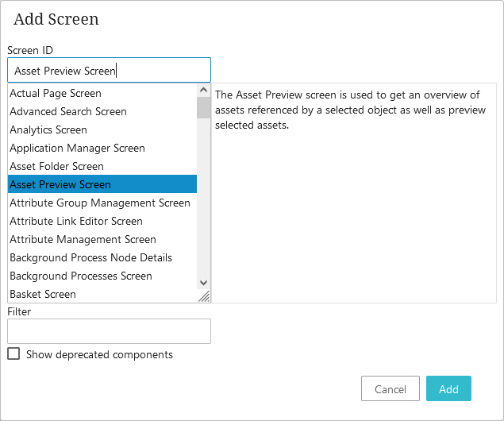This screenshot has height=421, width=504.
Task: Choose Advanced Search Screen option
Action: click(68, 112)
